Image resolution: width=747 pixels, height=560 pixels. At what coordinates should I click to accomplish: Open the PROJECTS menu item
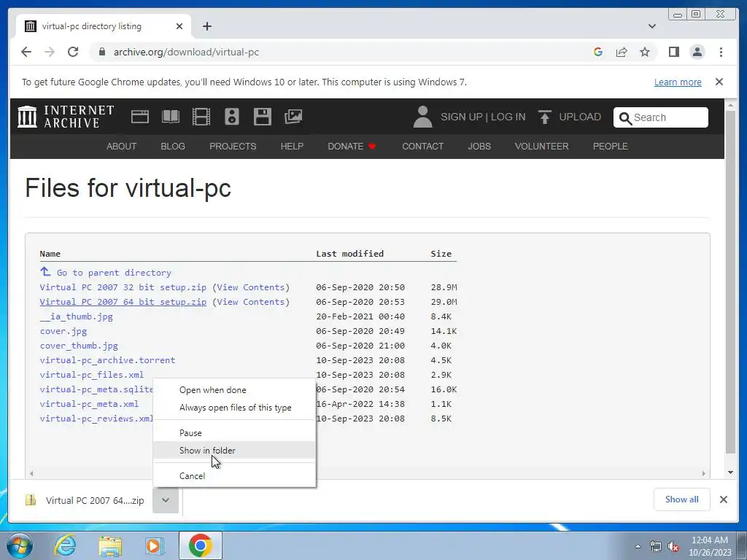tap(233, 146)
